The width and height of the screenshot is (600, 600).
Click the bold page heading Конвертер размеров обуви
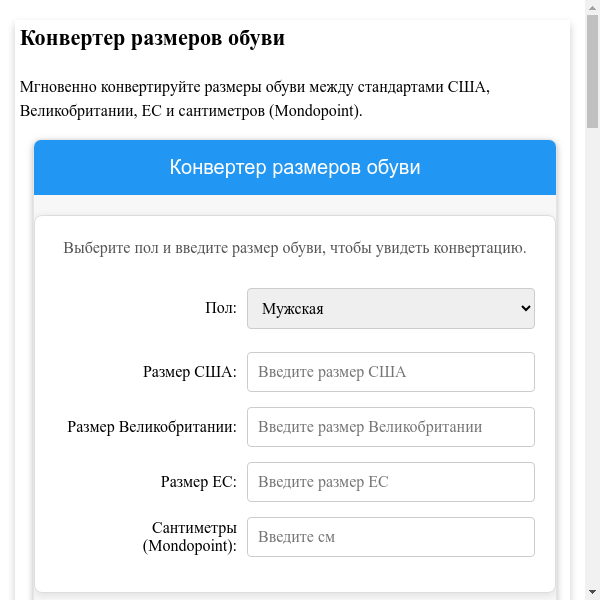pos(152,39)
